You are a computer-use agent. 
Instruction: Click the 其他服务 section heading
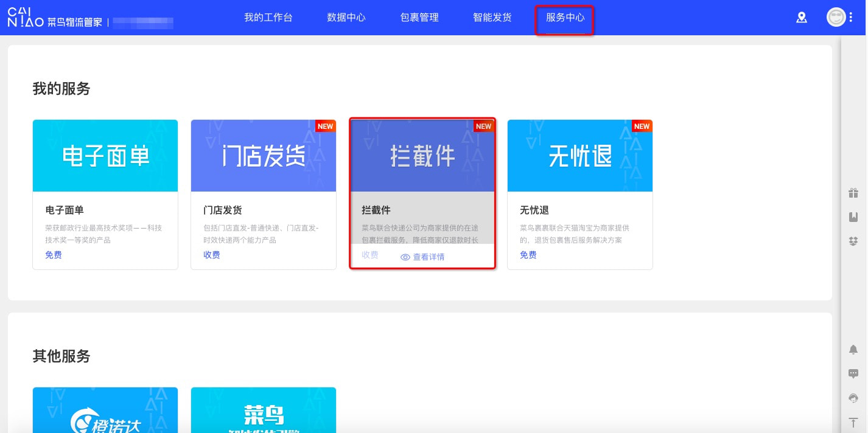coord(61,356)
